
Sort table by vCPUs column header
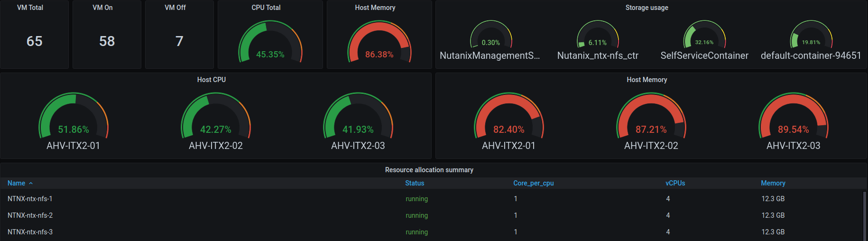pos(675,183)
